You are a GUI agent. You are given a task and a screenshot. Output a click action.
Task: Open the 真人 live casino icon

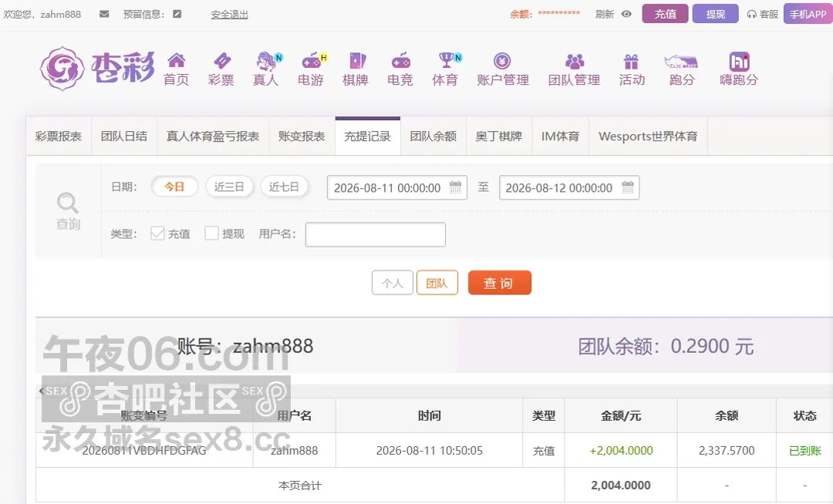pyautogui.click(x=267, y=61)
